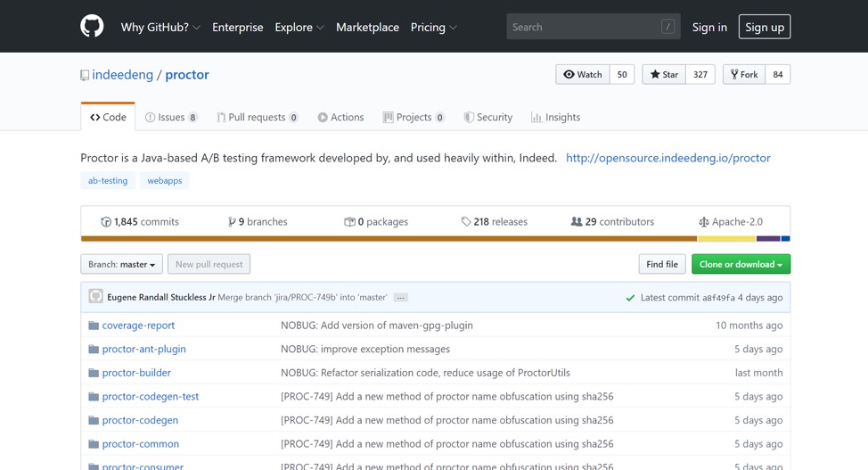Image resolution: width=868 pixels, height=470 pixels.
Task: Click the ab-testing topic tag
Action: tap(108, 181)
